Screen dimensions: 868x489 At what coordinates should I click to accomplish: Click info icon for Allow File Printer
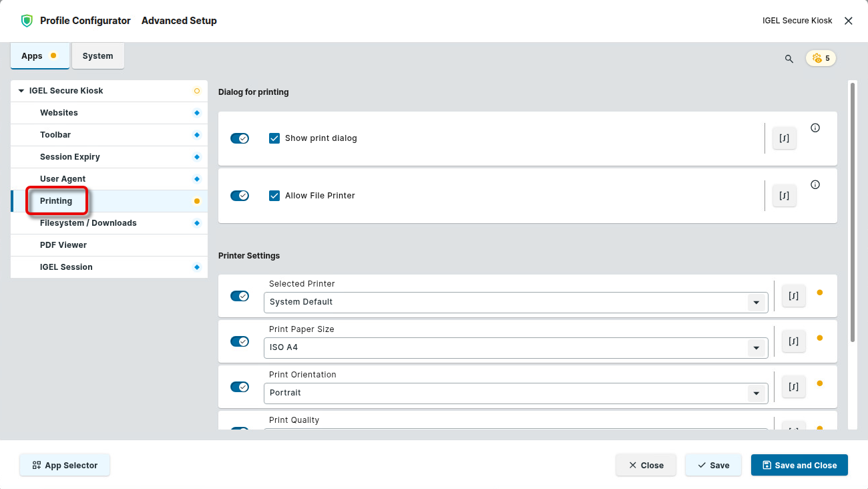coord(815,185)
